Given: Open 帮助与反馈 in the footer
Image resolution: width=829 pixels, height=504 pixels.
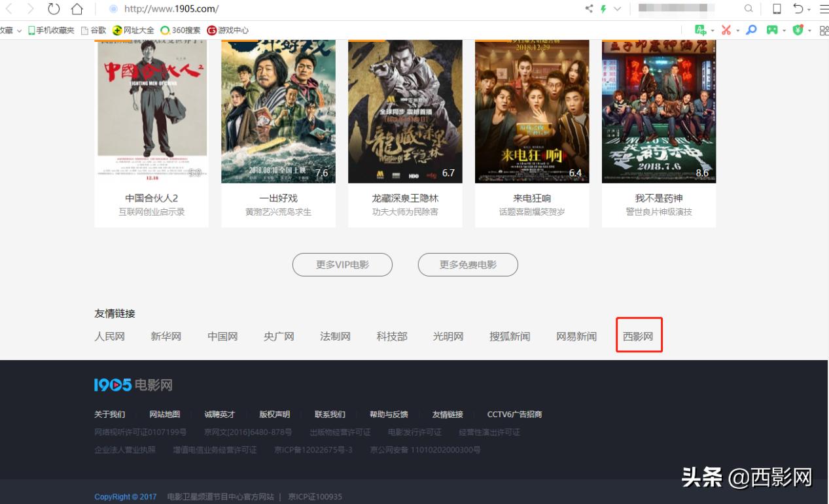Looking at the screenshot, I should tap(389, 414).
